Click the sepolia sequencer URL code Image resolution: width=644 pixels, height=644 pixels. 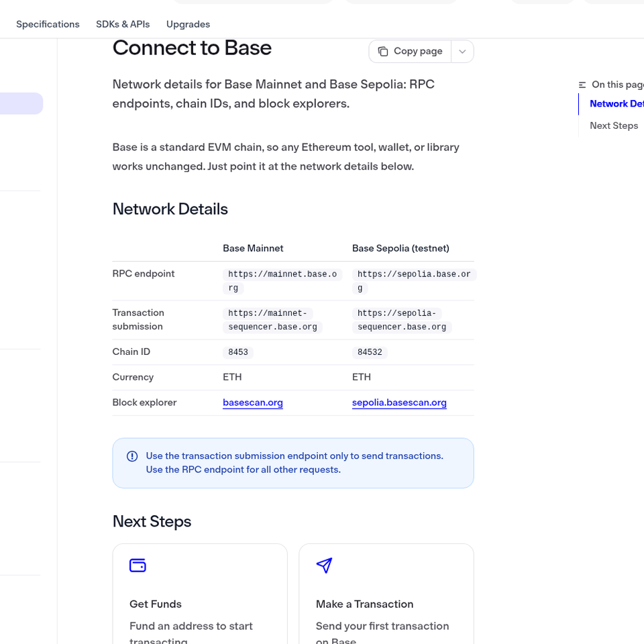click(x=402, y=320)
